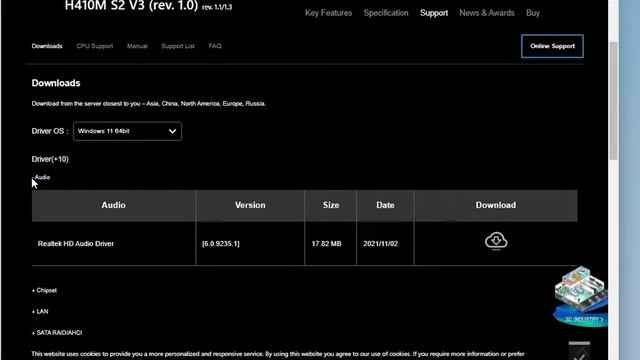Open the 3D Industry floating widget
This screenshot has width=640, height=360.
pyautogui.click(x=580, y=297)
